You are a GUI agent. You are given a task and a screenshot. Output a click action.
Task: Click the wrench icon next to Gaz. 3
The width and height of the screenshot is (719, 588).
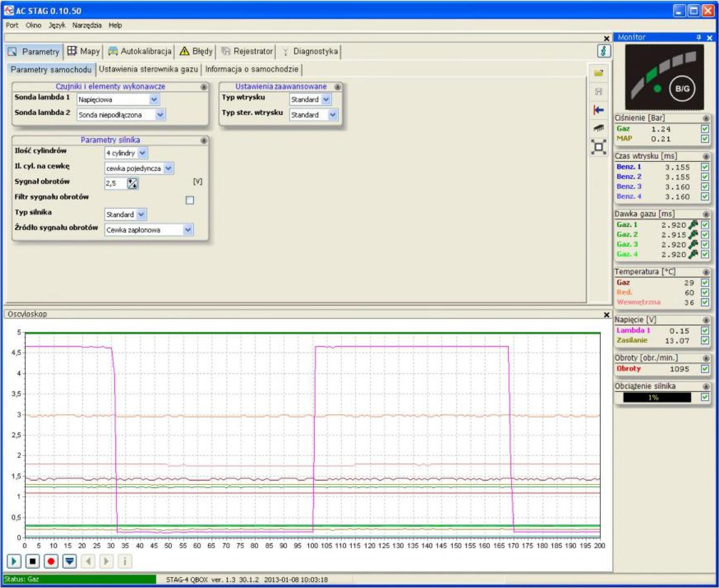693,245
